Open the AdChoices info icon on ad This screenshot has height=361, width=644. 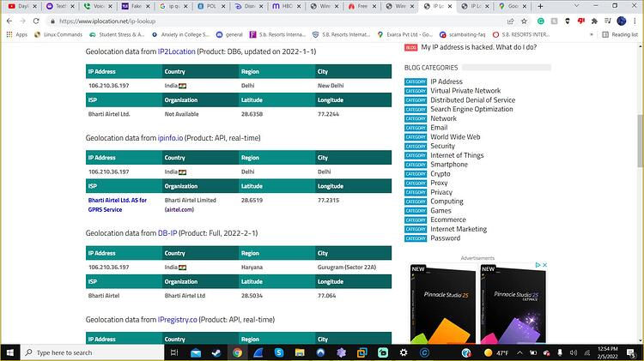(538, 265)
